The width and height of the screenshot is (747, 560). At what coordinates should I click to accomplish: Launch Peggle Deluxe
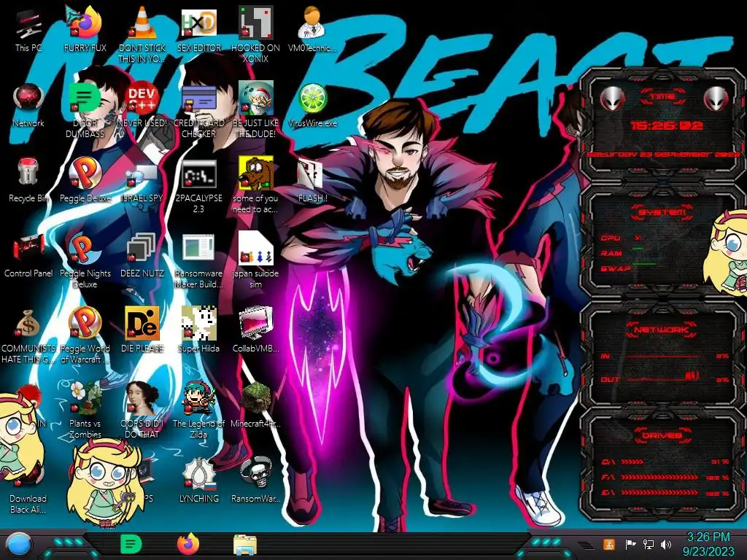coord(85,181)
